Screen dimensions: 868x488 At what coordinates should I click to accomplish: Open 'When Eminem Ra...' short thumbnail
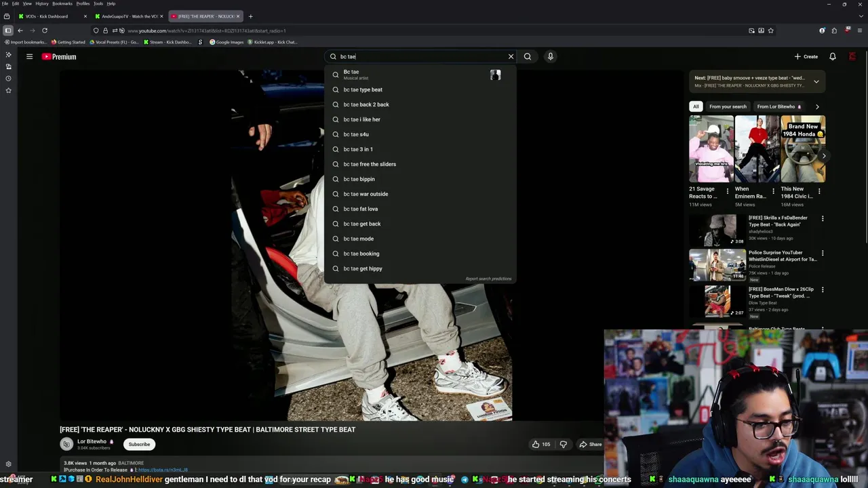[x=757, y=149]
